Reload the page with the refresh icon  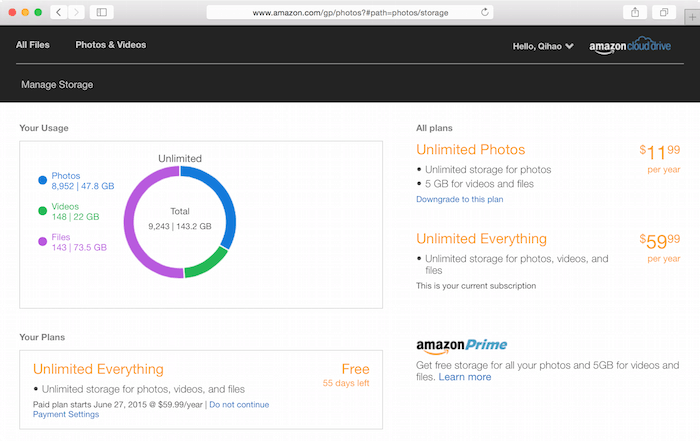[484, 12]
